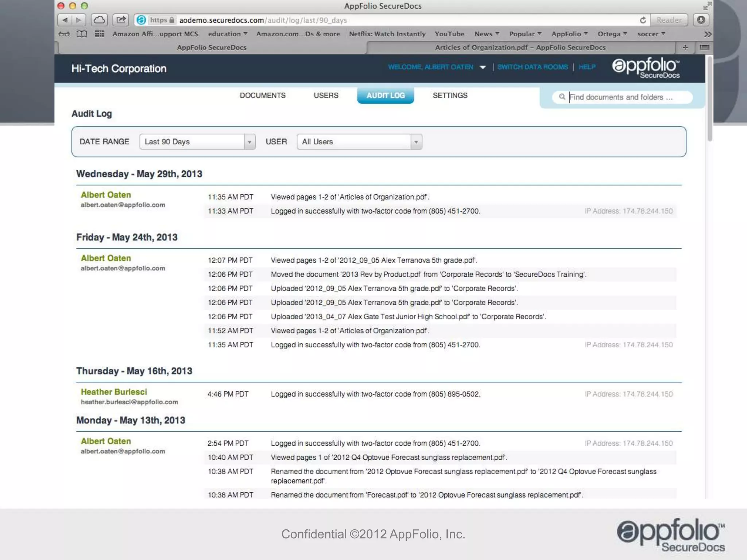Click in Find documents and folders field
The image size is (747, 560).
point(622,97)
